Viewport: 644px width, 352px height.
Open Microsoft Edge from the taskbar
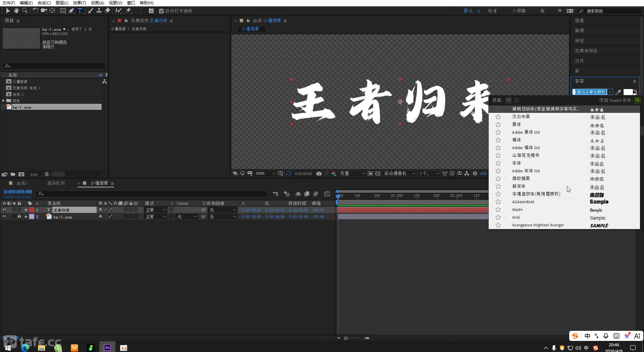click(25, 348)
